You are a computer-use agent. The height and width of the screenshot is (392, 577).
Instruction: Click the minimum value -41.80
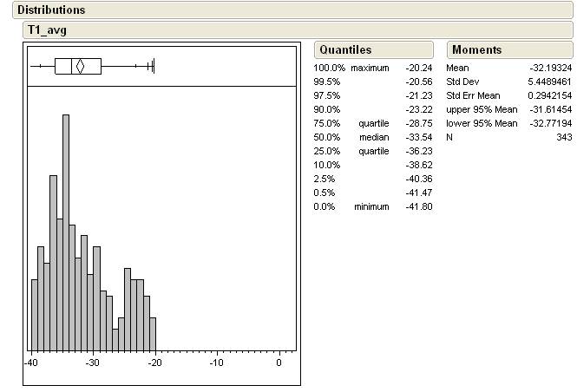418,206
